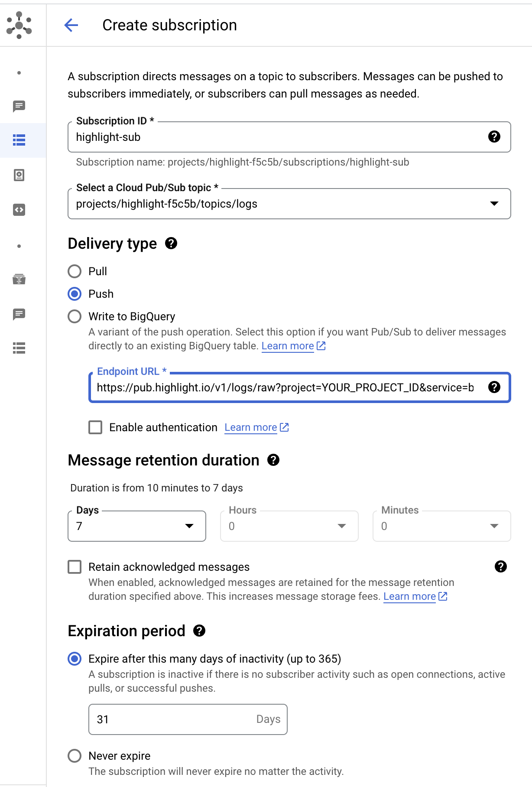Screen dimensions: 532x787
Task: Select the Write to BigQuery option
Action: (75, 316)
